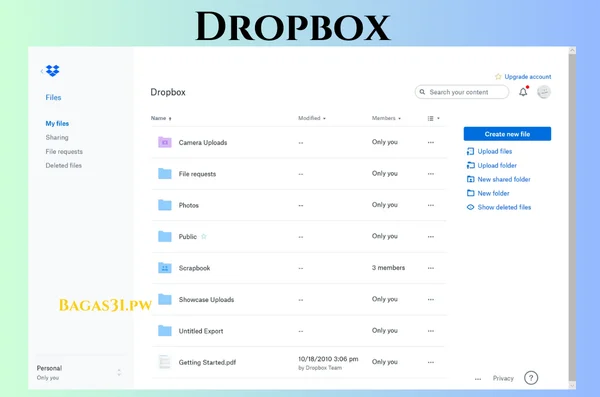Open the File requests folder icon
Viewport: 600px width, 397px height.
point(165,174)
